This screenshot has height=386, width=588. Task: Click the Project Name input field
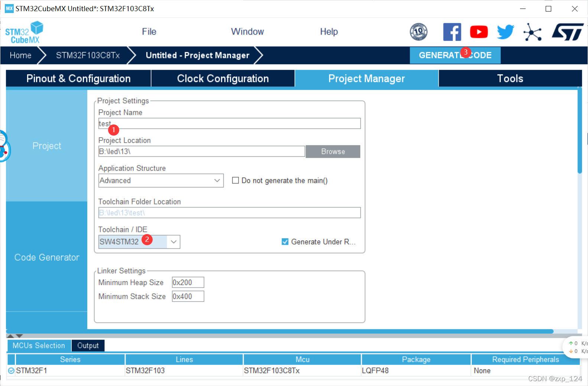point(230,124)
